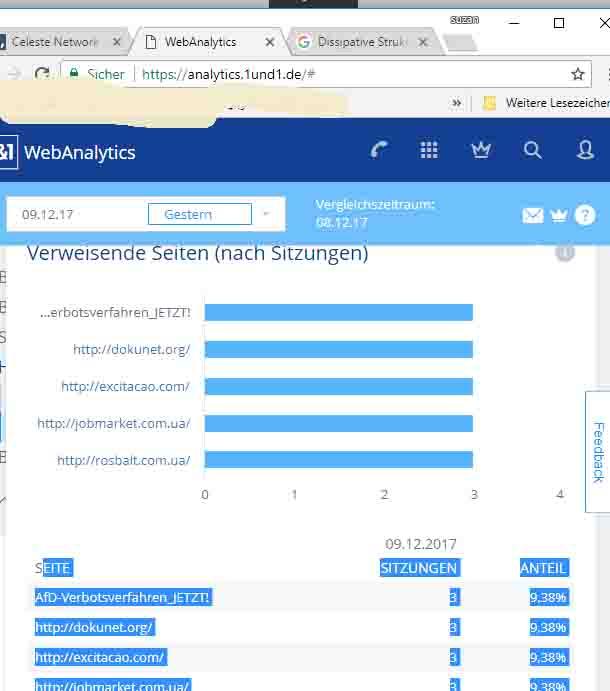
Task: Open the Feedback side tab
Action: 598,452
